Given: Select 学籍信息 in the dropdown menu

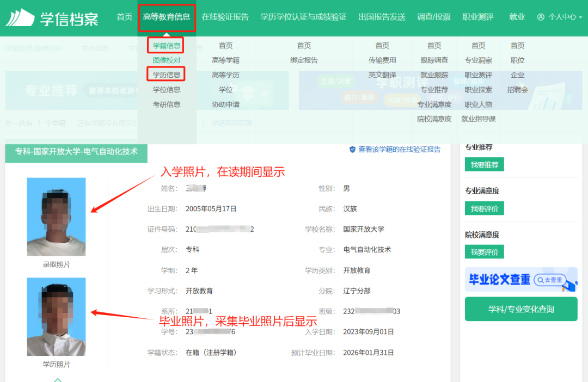Looking at the screenshot, I should point(167,46).
